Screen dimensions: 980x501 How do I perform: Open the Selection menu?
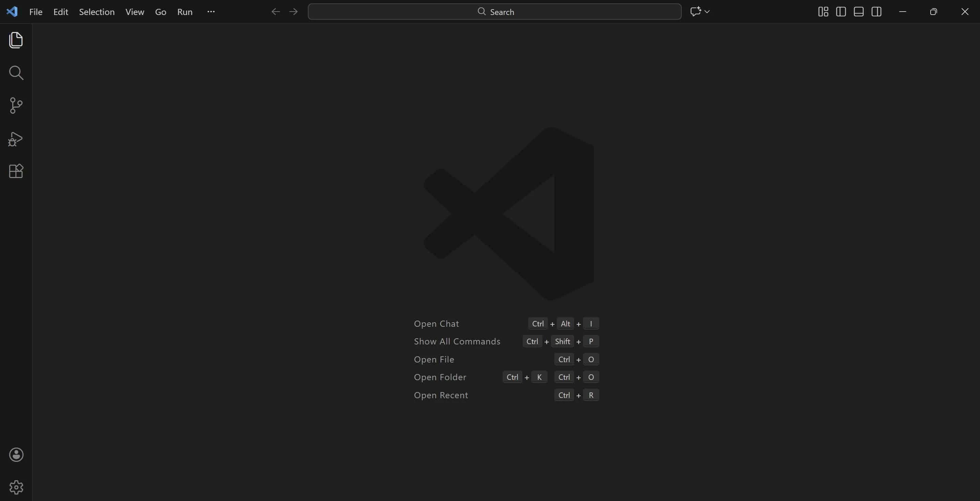97,12
